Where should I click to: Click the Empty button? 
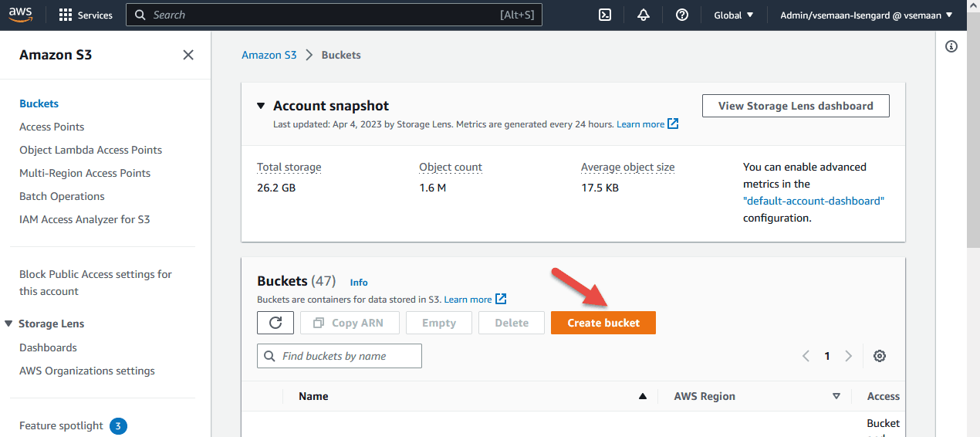coord(439,323)
